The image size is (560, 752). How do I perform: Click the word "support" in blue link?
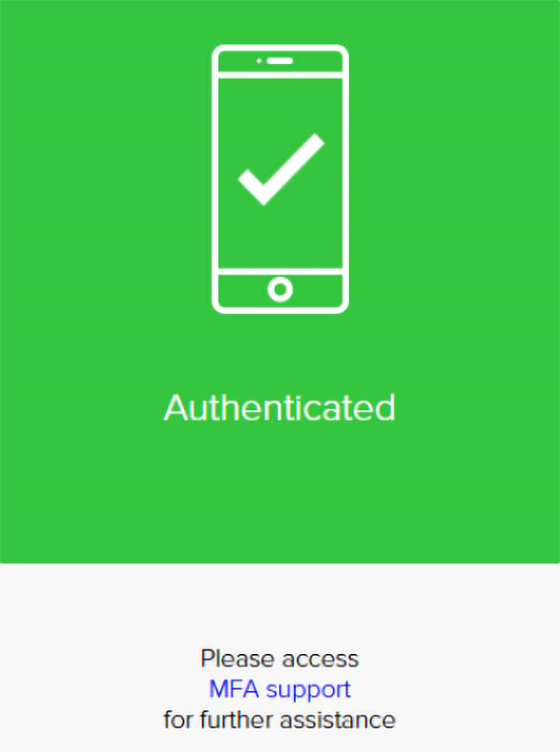pos(309,691)
